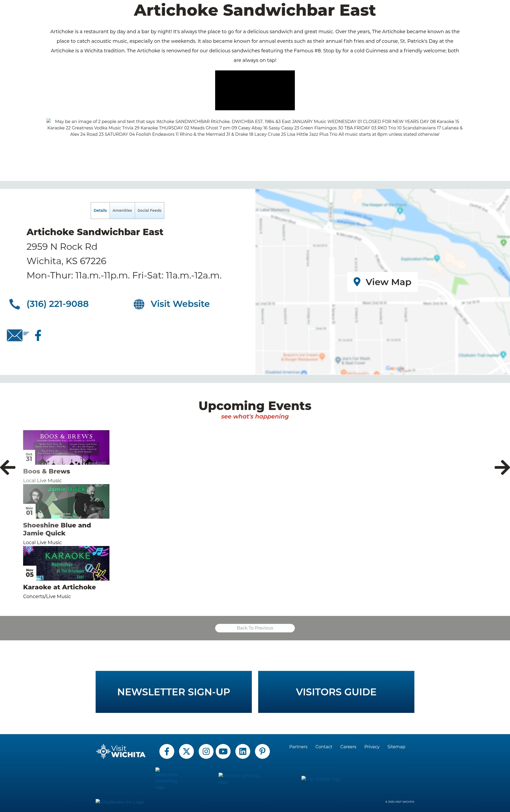Image resolution: width=510 pixels, height=812 pixels.
Task: Open Careers footer link
Action: click(348, 747)
